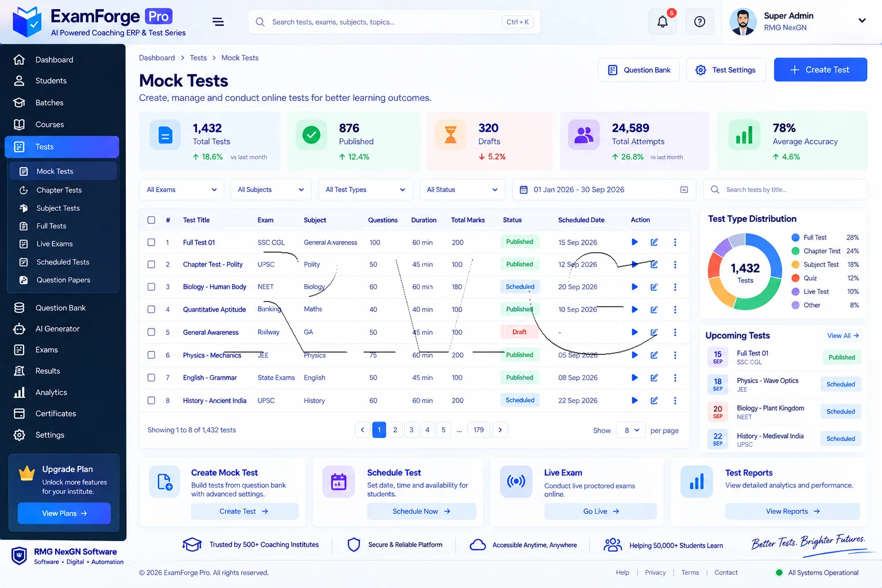Click the Create Mock Test card icon
The image size is (882, 588).
(165, 482)
